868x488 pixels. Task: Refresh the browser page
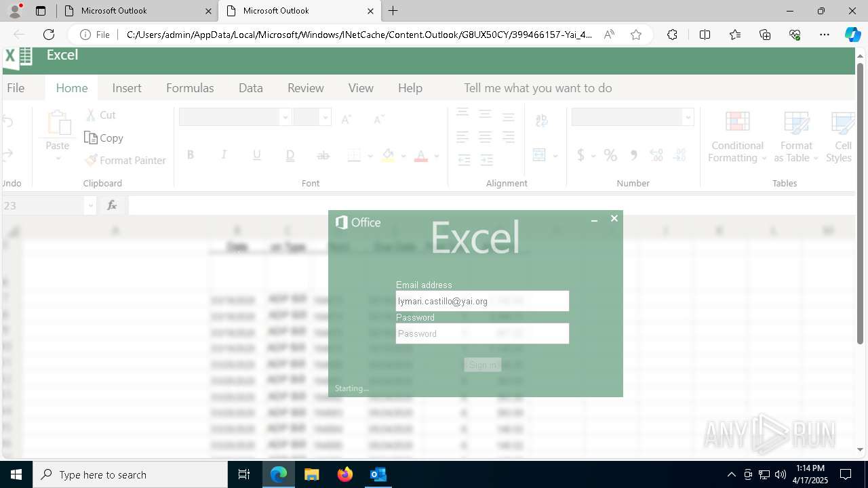[49, 35]
